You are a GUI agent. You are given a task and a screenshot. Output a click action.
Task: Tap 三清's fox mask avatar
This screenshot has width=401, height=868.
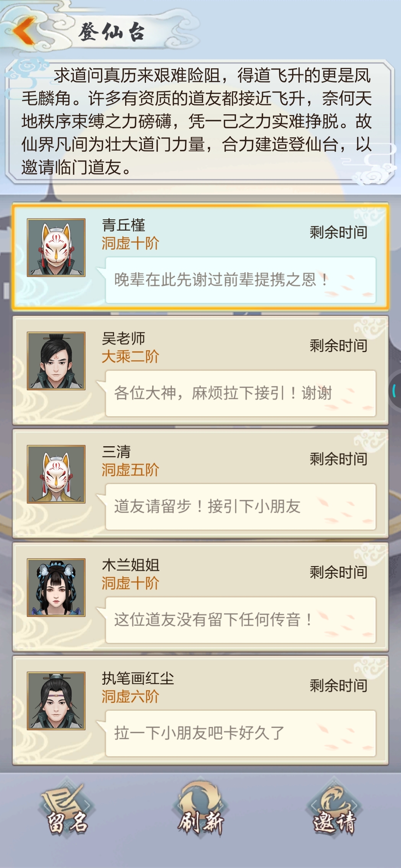click(x=56, y=474)
